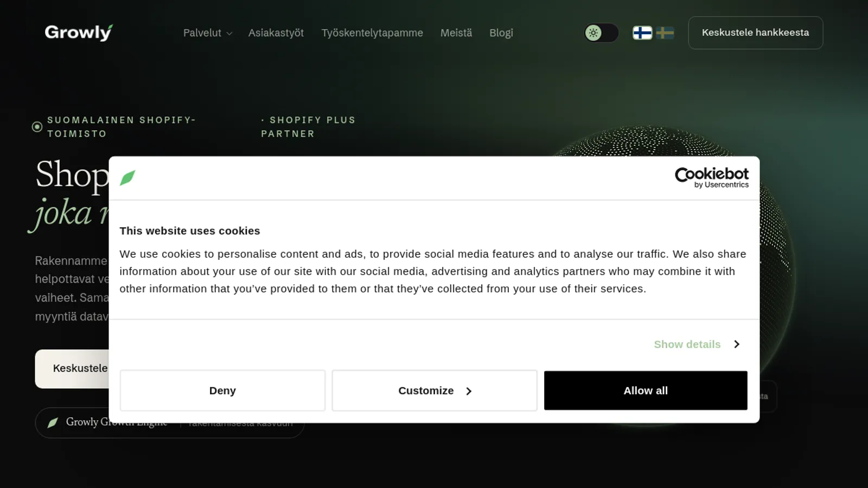Go to Työskentelytapamme page
Viewport: 868px width, 488px height.
372,33
